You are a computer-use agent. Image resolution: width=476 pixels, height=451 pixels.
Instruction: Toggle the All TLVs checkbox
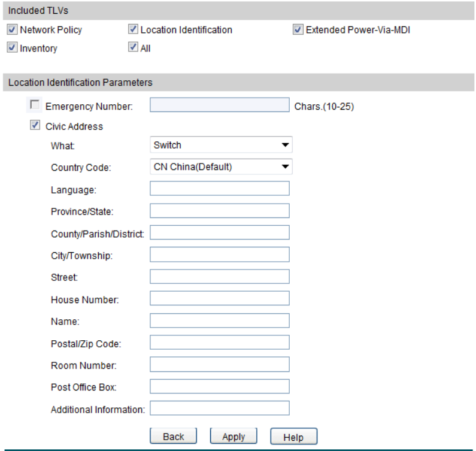point(133,48)
